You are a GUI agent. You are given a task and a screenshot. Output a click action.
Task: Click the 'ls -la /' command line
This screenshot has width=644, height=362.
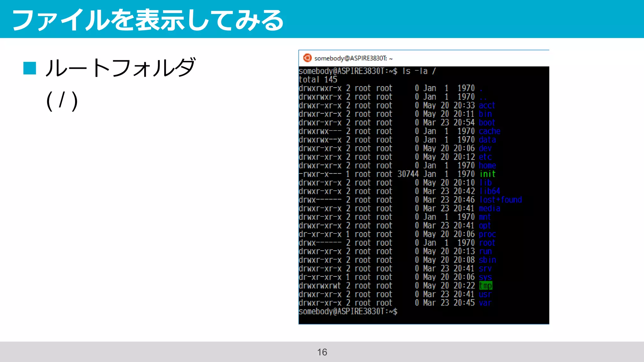click(367, 71)
